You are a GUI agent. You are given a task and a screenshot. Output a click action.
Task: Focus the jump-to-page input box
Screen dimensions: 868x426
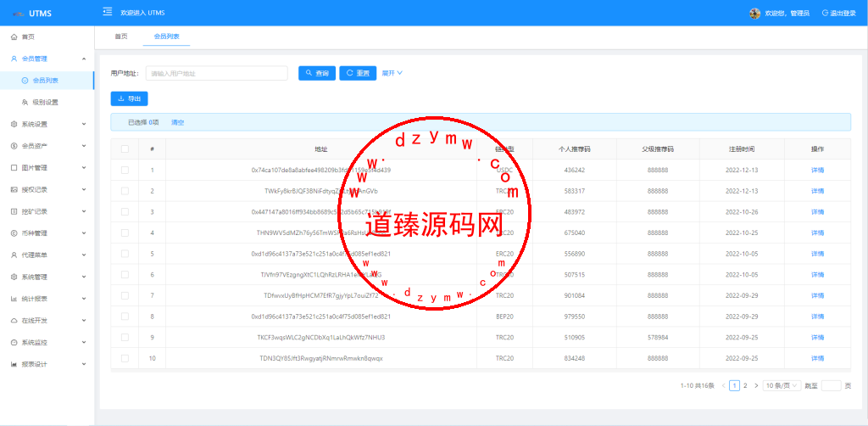831,385
